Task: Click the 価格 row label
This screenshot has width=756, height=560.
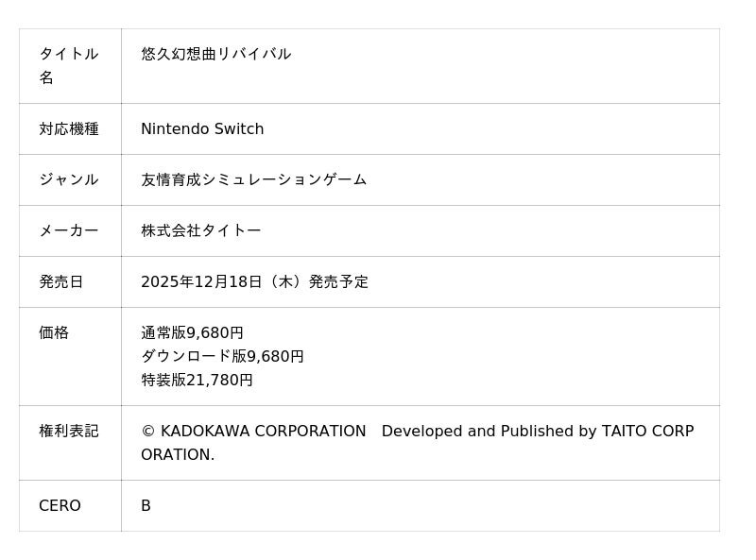Action: (x=53, y=333)
